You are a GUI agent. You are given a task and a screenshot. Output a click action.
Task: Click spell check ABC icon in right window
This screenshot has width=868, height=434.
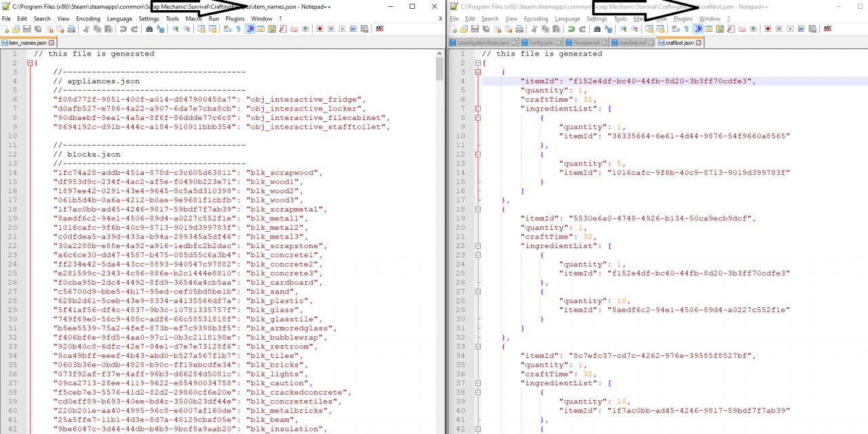point(827,29)
